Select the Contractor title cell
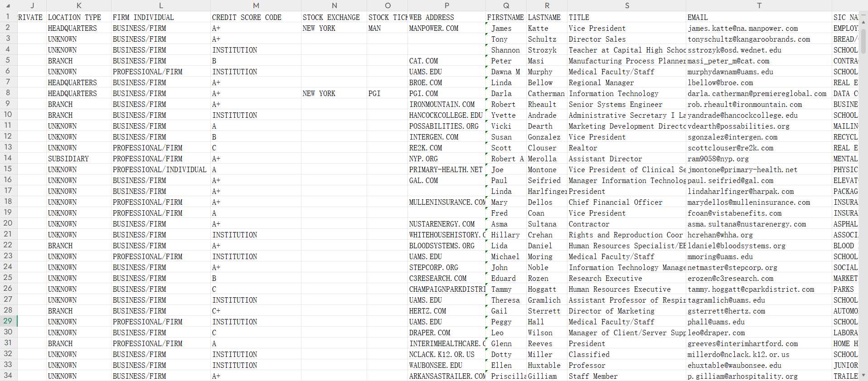The image size is (868, 381). click(627, 223)
